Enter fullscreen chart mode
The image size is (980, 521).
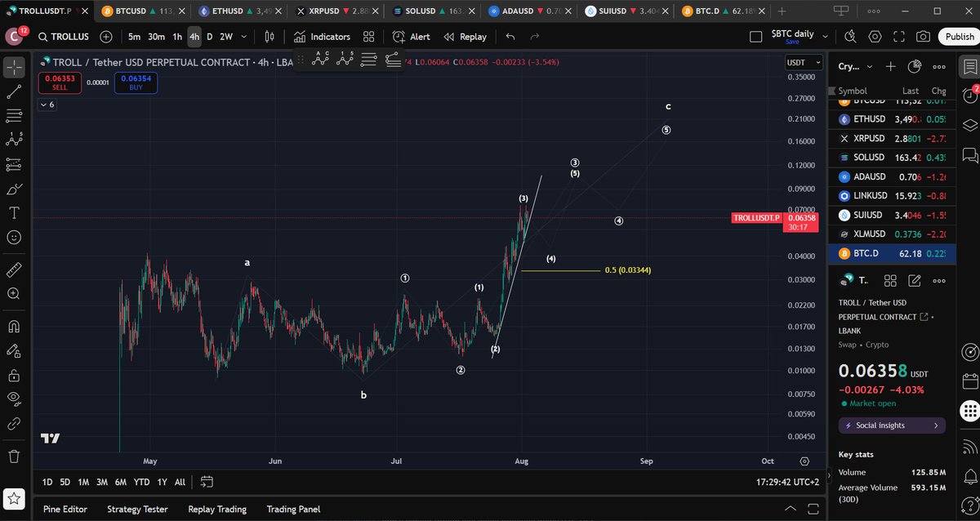tap(899, 37)
